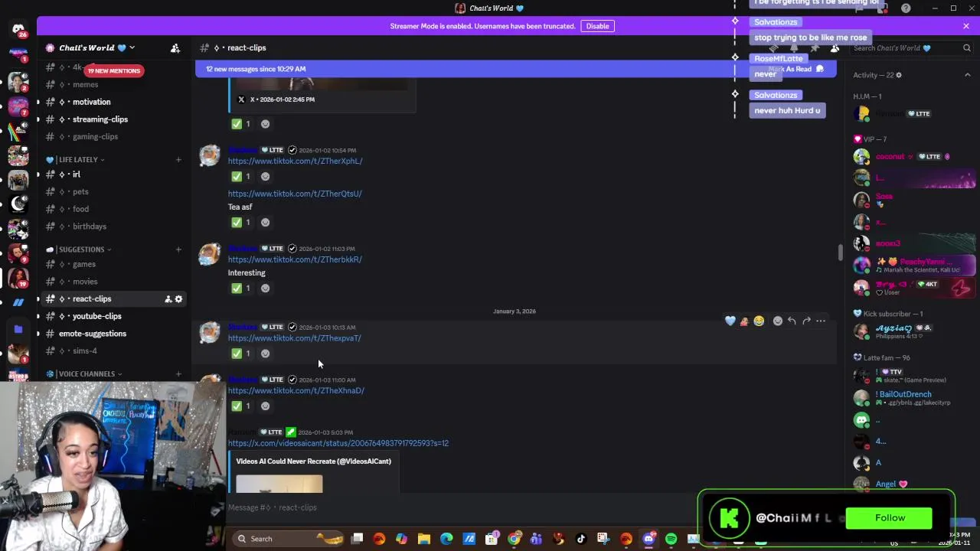Toggle checkmark reaction under ZTherXphL link
980x551 pixels.
[x=241, y=177]
